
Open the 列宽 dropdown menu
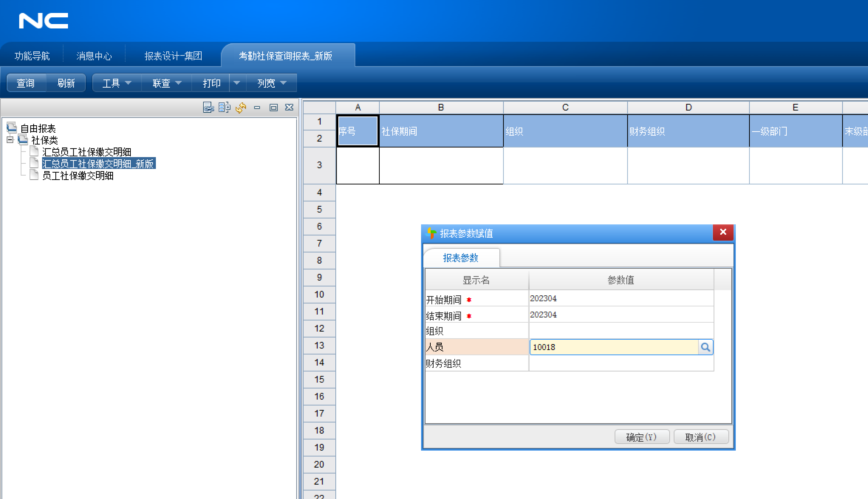pyautogui.click(x=271, y=83)
